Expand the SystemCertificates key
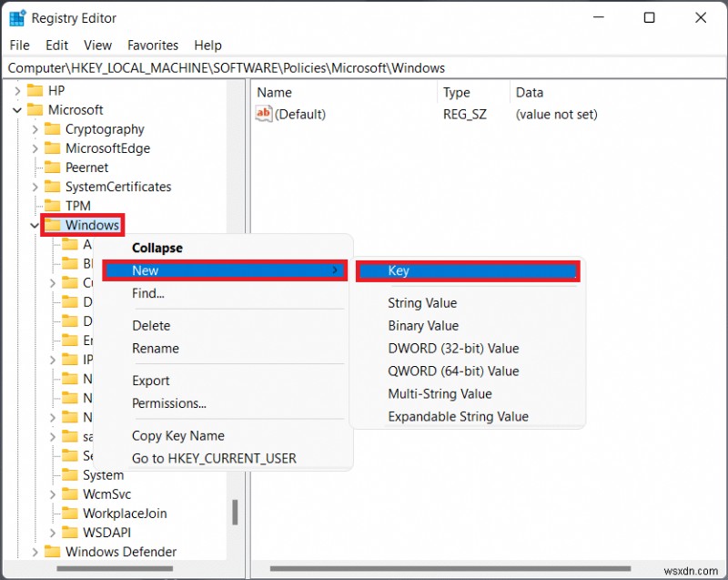 pos(35,187)
